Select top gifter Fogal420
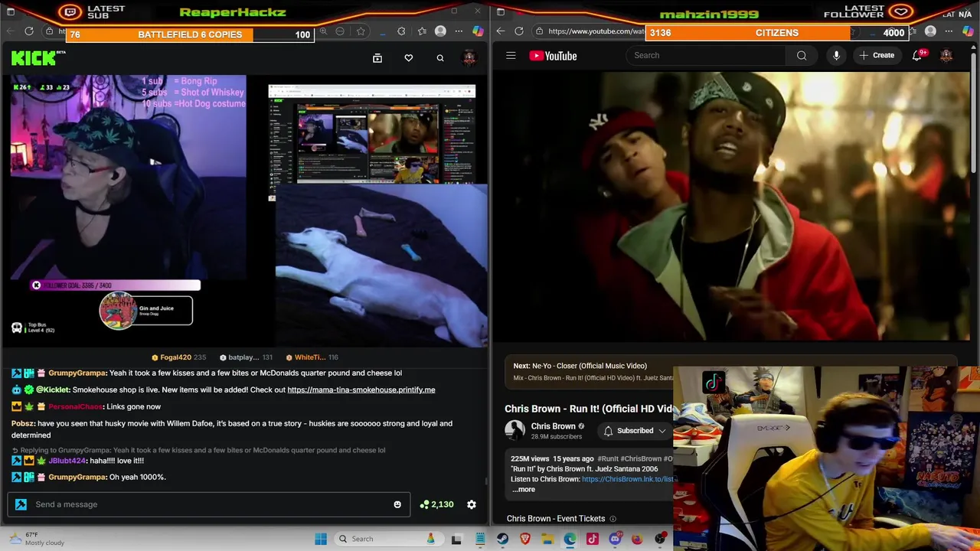 click(178, 357)
